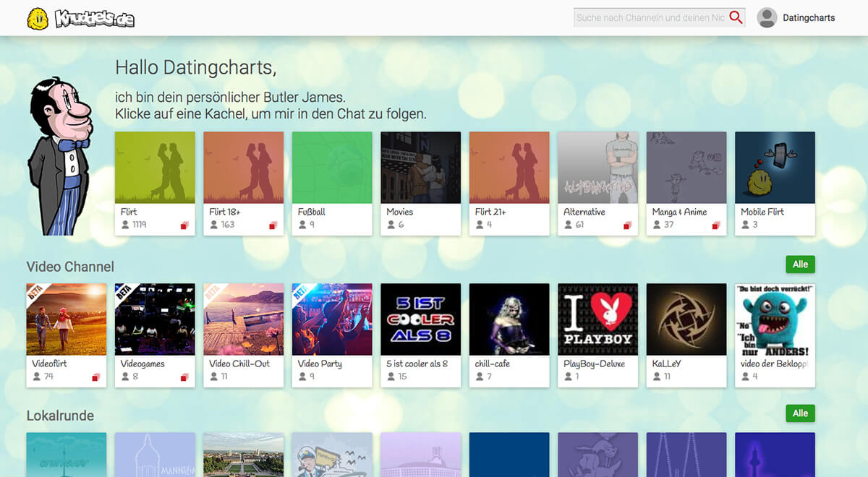Click the user count icon under Flirt 21+

click(479, 225)
